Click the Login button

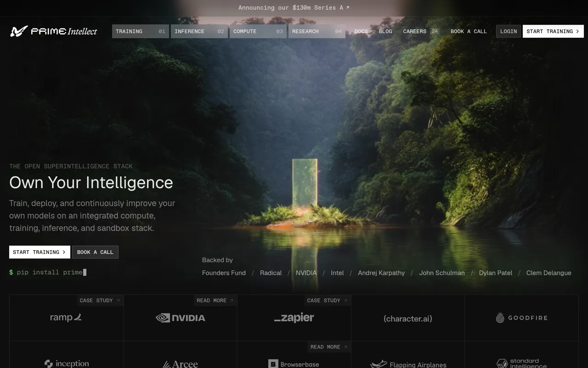tap(509, 31)
